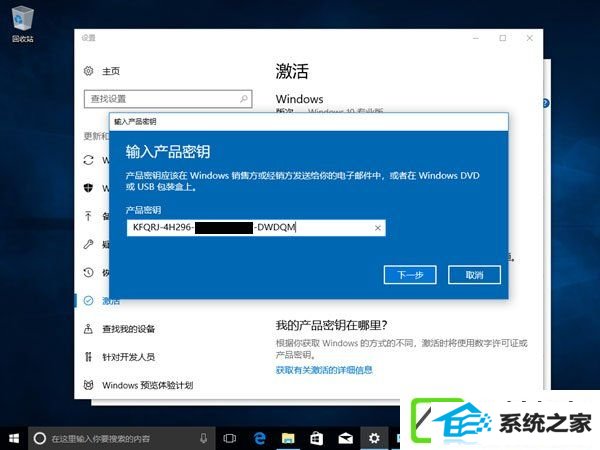
Task: Click the 我的产品密钥在哪里? heading
Action: [331, 326]
